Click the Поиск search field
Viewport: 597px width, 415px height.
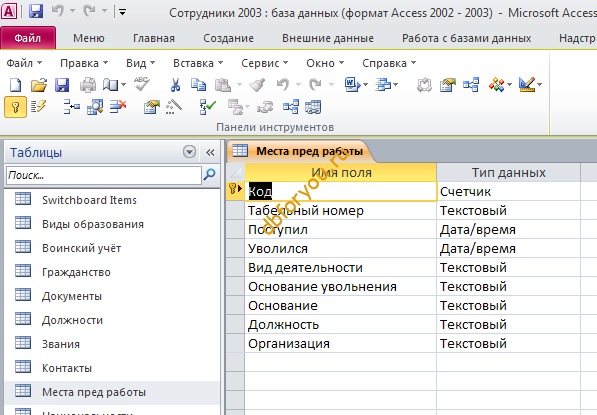[x=104, y=175]
